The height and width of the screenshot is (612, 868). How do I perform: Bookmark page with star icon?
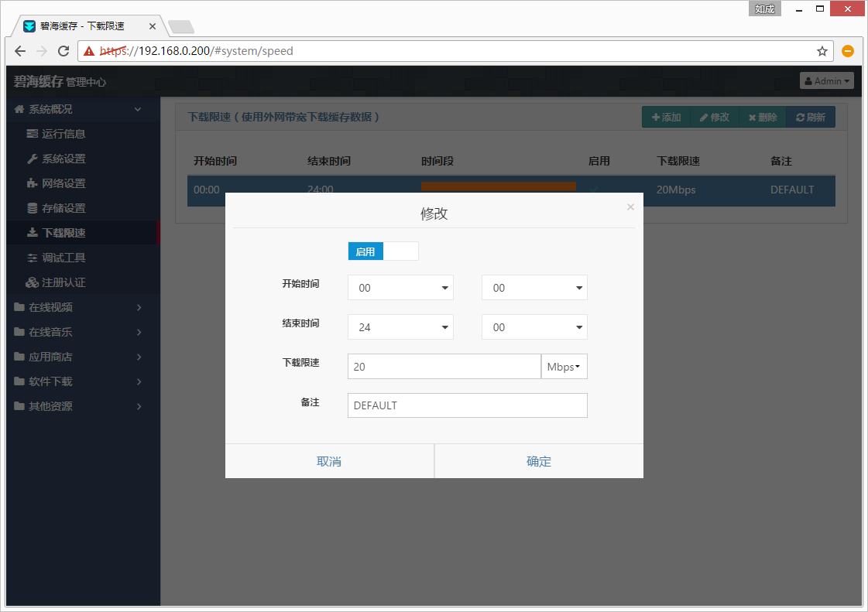click(x=822, y=51)
